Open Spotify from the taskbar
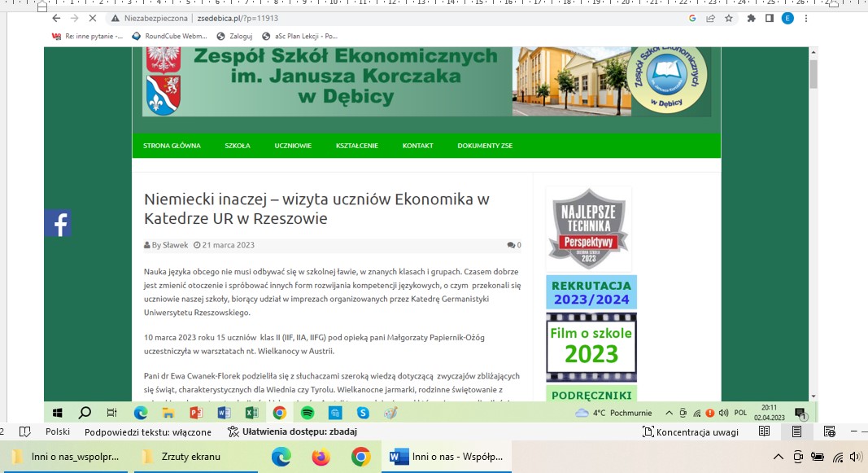The width and height of the screenshot is (868, 473). click(x=308, y=413)
